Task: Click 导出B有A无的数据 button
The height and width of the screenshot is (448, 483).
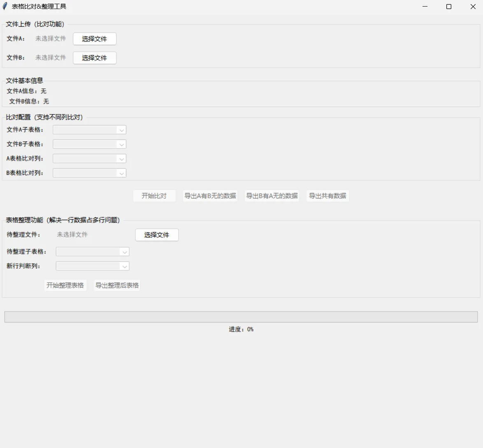Action: [272, 196]
